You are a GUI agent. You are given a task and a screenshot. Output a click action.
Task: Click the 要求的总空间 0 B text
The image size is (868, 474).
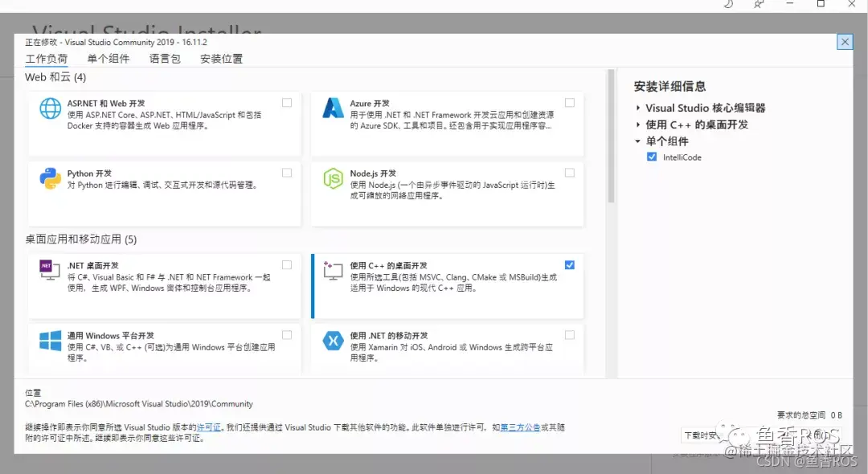click(x=809, y=415)
